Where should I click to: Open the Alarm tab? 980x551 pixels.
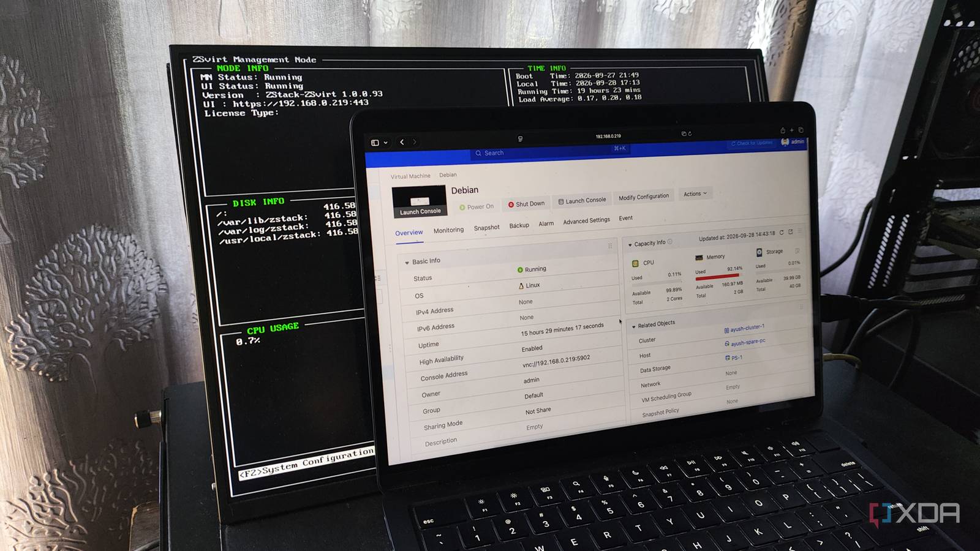[546, 223]
